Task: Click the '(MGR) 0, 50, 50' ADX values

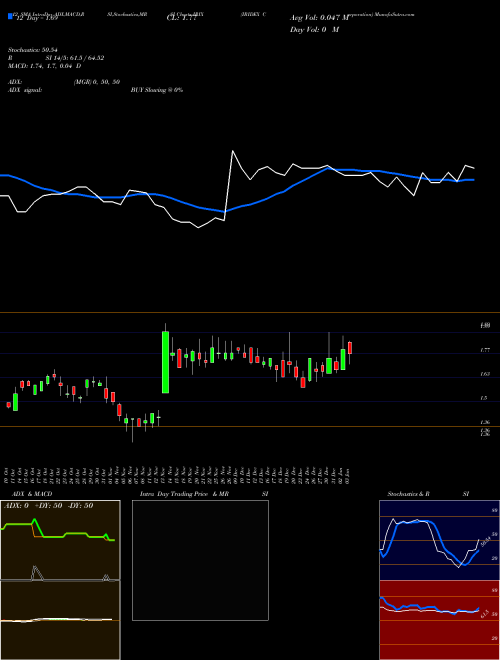Action: tap(97, 82)
